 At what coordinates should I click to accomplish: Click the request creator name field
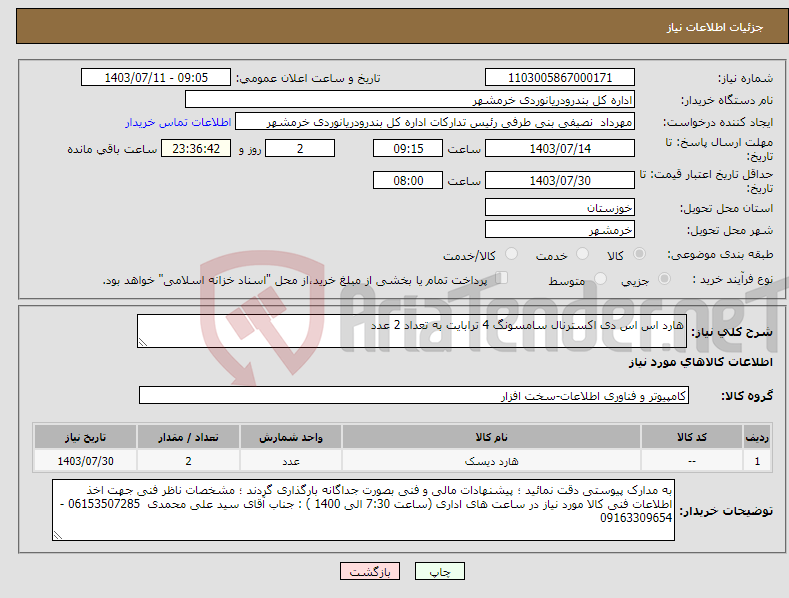click(435, 122)
